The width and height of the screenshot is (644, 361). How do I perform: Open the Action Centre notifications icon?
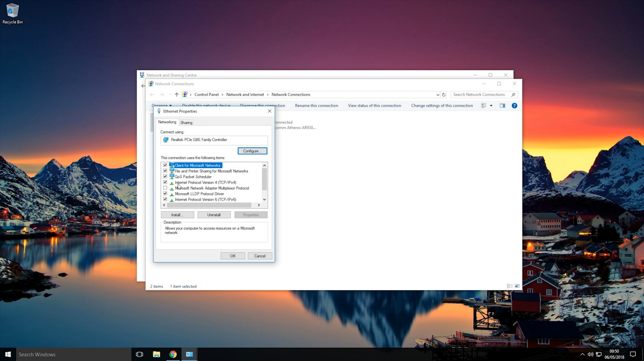point(633,354)
